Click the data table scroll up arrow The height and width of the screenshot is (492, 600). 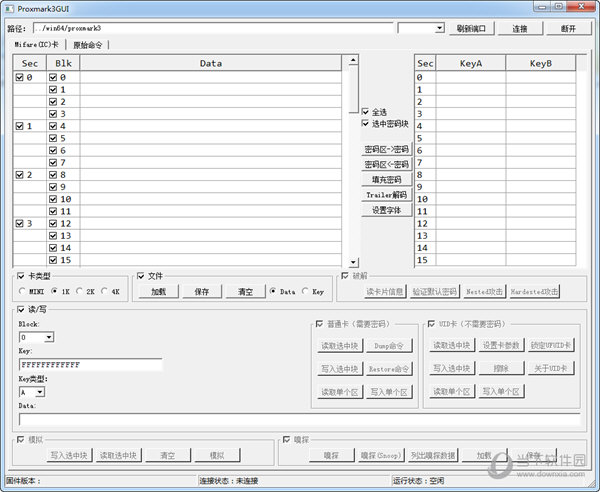pos(353,60)
